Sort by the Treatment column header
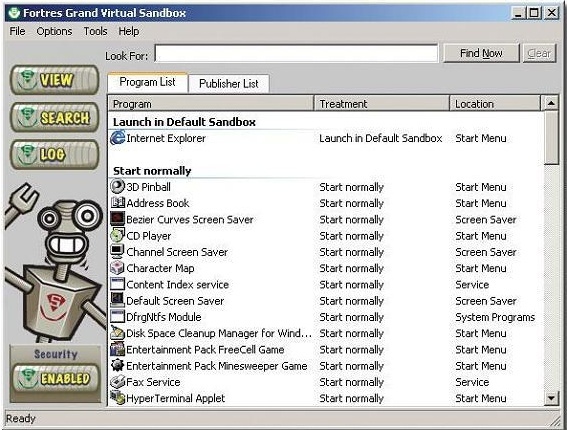Image resolution: width=567 pixels, height=430 pixels. tap(381, 104)
